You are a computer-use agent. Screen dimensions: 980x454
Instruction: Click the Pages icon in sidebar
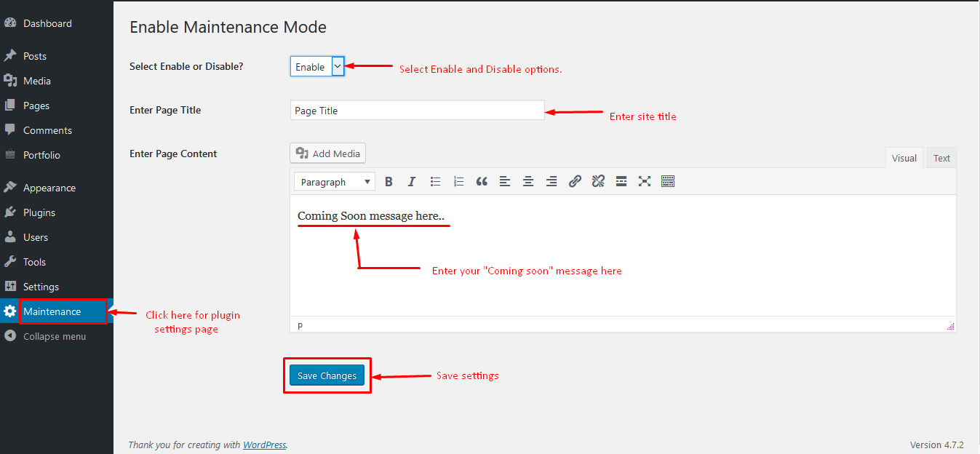pos(10,105)
